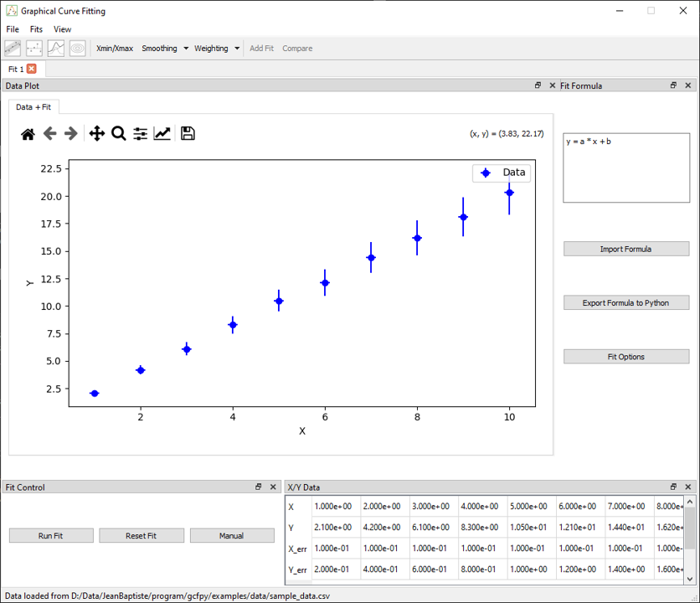Viewport: 700px width, 603px height.
Task: Open the Weighting dropdown arrow
Action: 237,49
